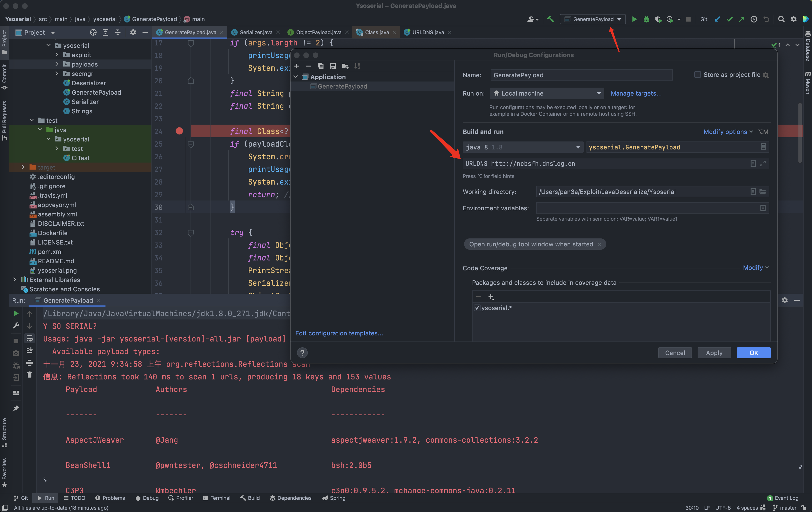
Task: Collapse Application node in configurations tree
Action: coord(296,77)
